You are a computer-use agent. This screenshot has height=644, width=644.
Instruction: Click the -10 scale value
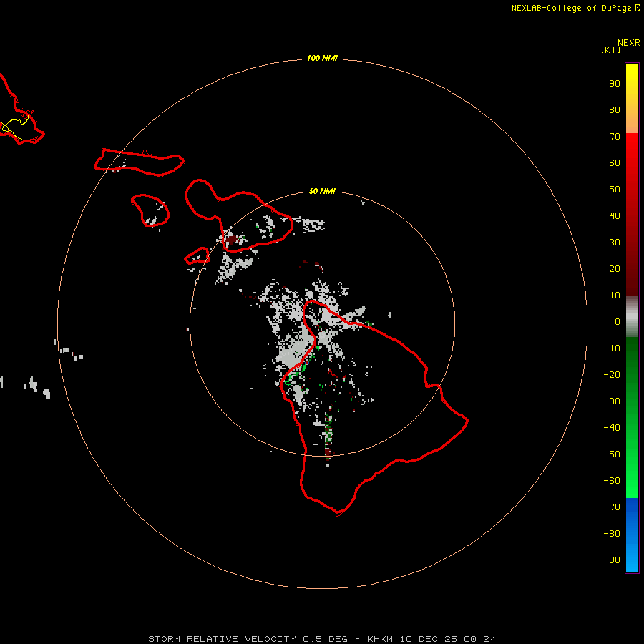click(612, 348)
